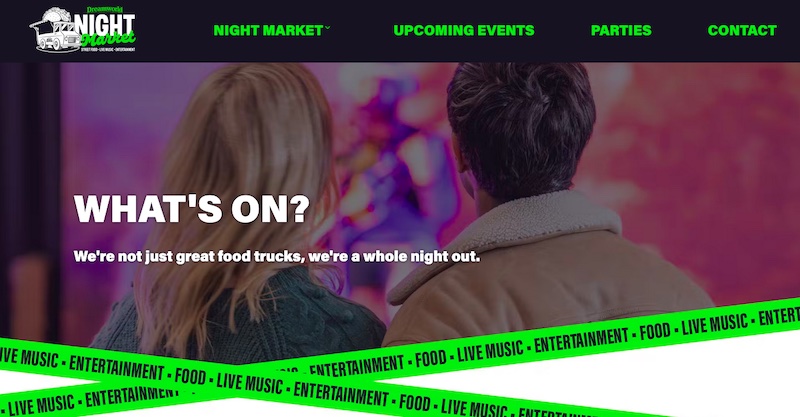This screenshot has width=800, height=417.
Task: Click the blurred performer on the stage backdrop
Action: pos(393,168)
